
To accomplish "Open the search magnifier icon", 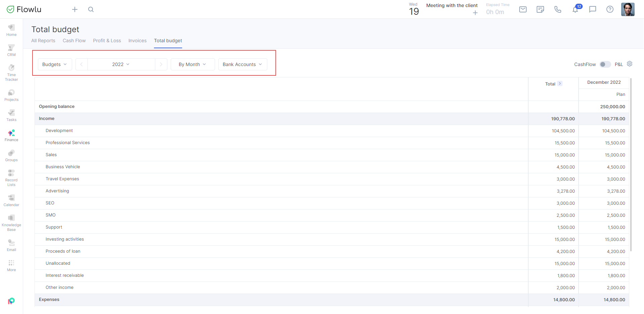I will [91, 9].
